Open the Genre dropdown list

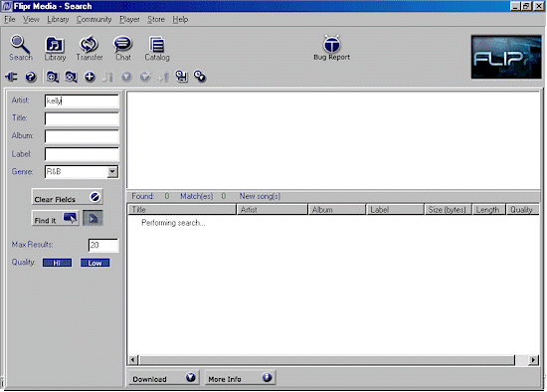[x=112, y=171]
